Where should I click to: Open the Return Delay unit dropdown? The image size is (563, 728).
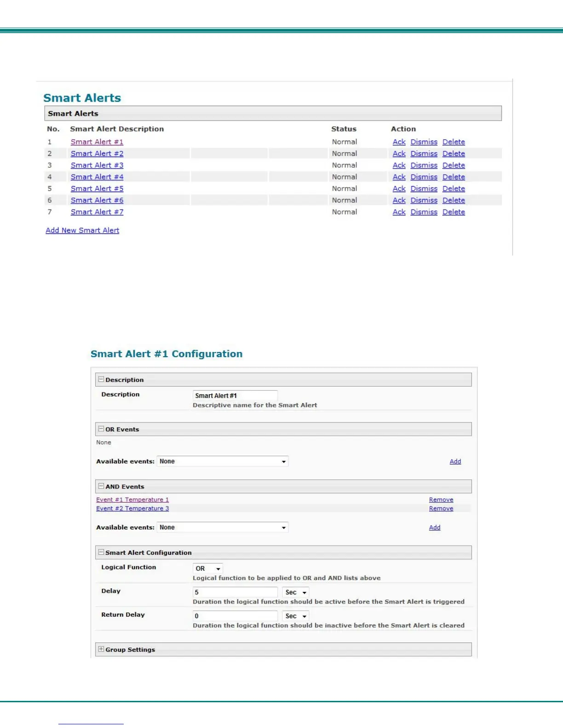click(x=295, y=616)
